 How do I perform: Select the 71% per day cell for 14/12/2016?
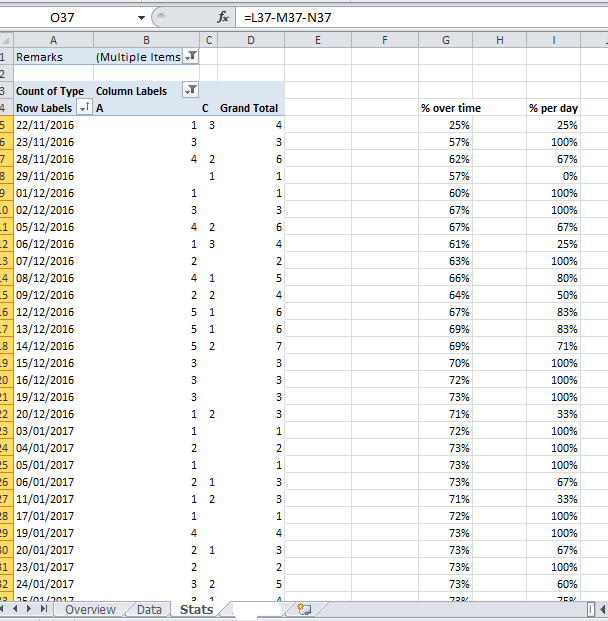click(x=554, y=346)
